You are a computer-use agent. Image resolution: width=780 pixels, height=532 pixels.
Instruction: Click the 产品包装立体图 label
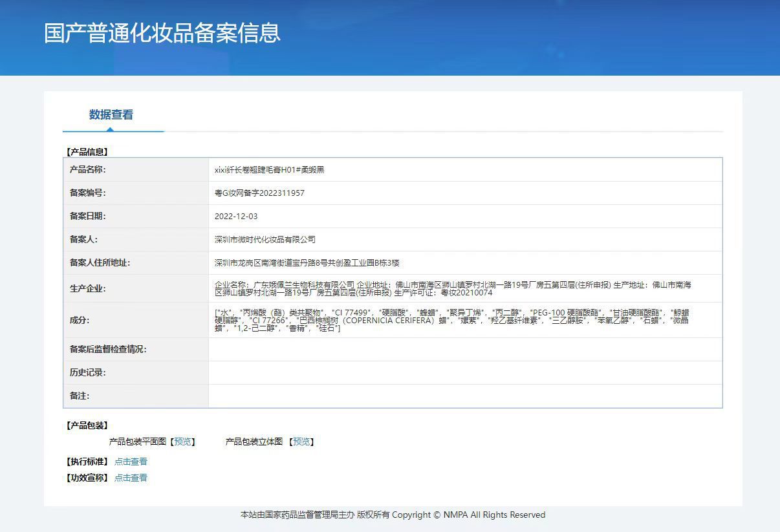click(x=254, y=442)
